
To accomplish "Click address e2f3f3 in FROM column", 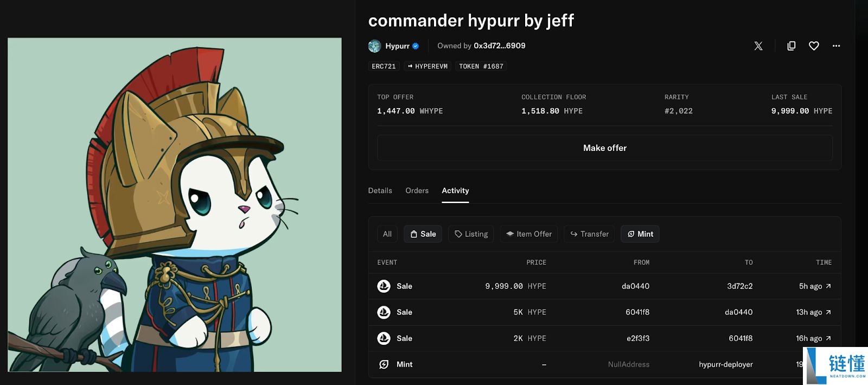I will pos(638,338).
